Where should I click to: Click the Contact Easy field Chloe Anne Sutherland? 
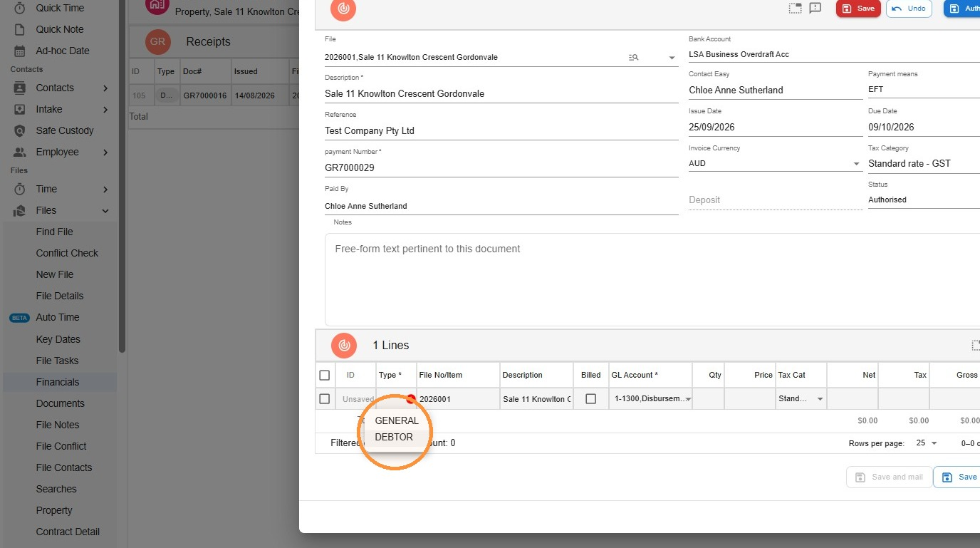(x=776, y=91)
